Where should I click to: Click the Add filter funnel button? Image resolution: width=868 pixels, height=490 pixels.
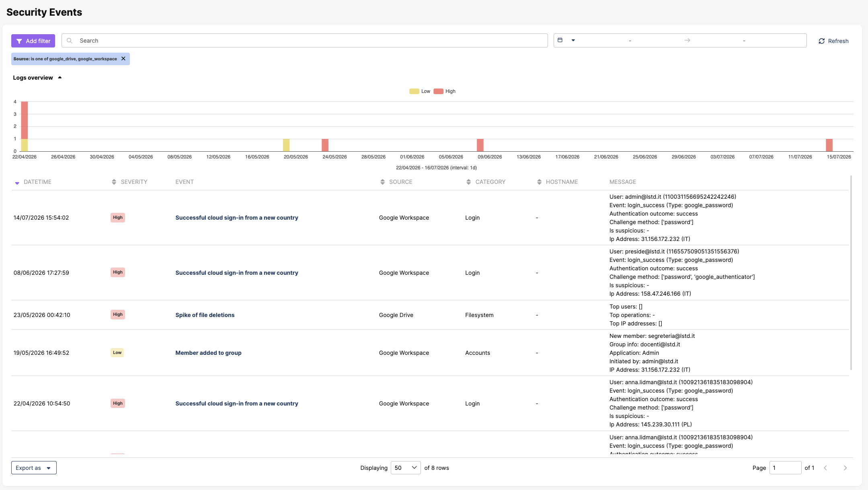(x=33, y=41)
